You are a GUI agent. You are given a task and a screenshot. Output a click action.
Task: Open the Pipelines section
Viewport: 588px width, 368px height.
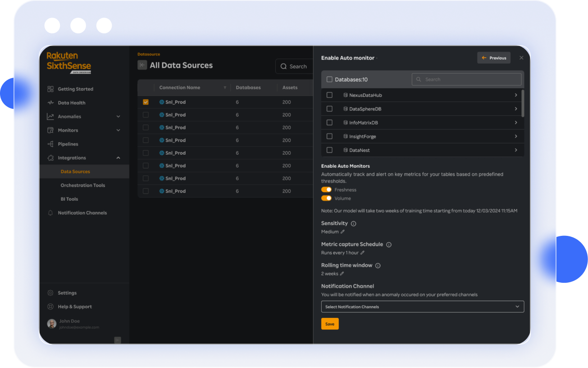point(68,144)
